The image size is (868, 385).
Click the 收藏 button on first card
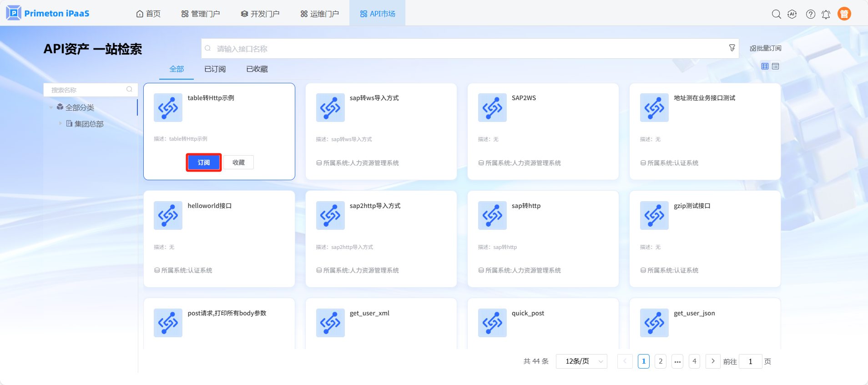click(238, 162)
